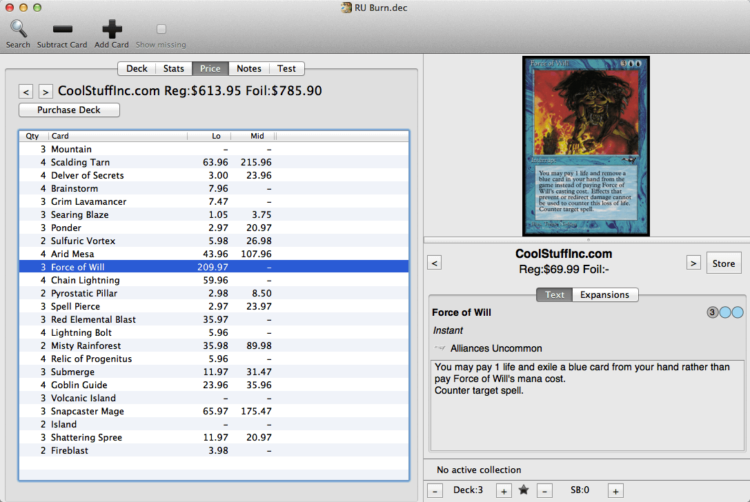Click the Add Card plus icon

point(112,30)
